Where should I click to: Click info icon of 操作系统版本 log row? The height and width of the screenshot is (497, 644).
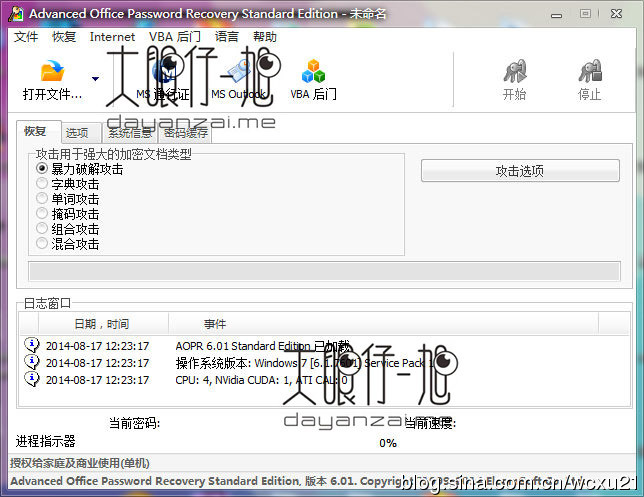coord(32,362)
